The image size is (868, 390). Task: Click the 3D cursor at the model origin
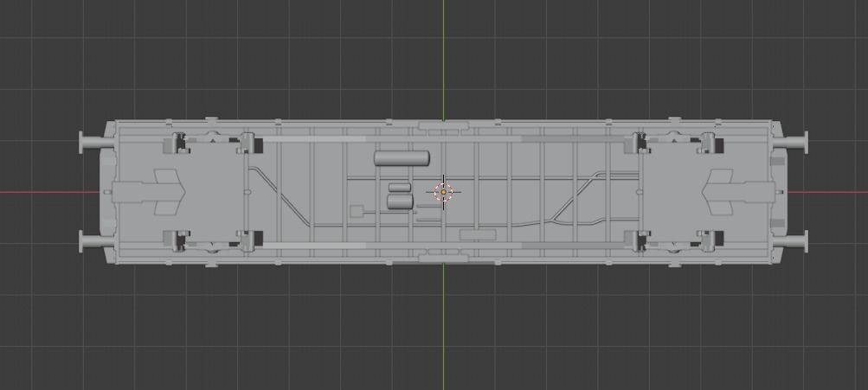(443, 192)
